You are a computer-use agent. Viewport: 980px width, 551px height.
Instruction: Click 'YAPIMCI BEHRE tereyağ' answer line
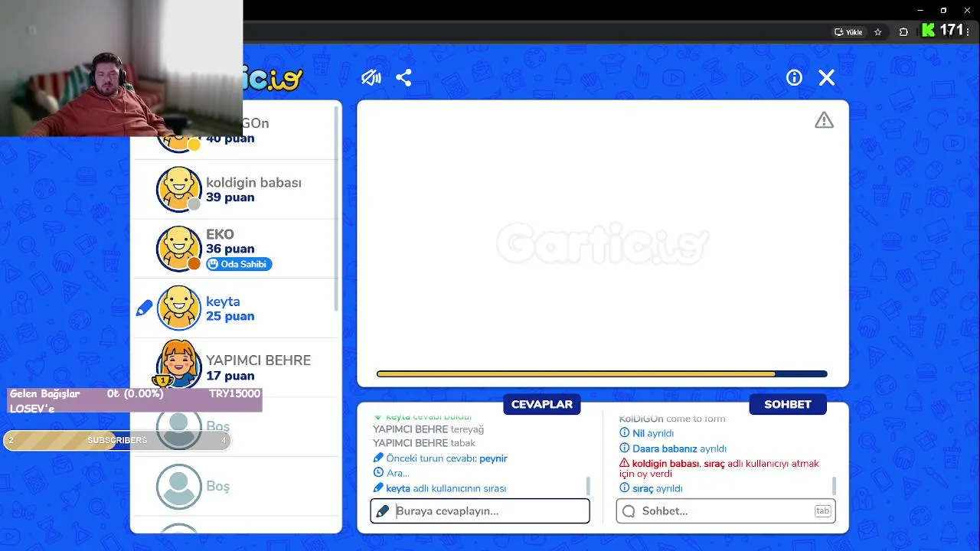click(428, 429)
